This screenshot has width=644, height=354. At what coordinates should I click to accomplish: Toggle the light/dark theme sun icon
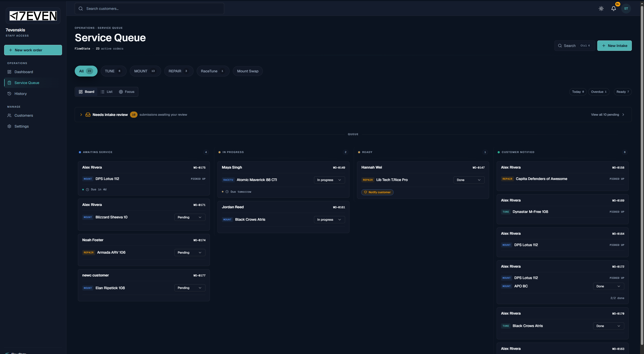pyautogui.click(x=601, y=9)
